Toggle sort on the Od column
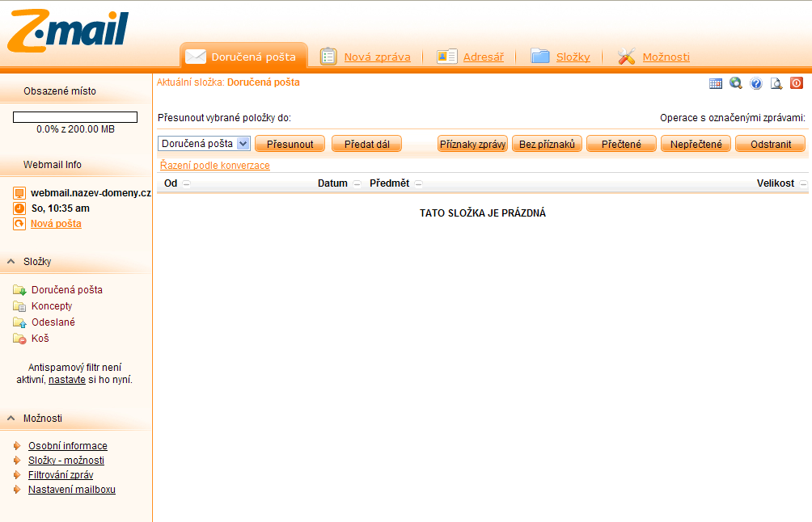This screenshot has height=522, width=812. coord(186,184)
